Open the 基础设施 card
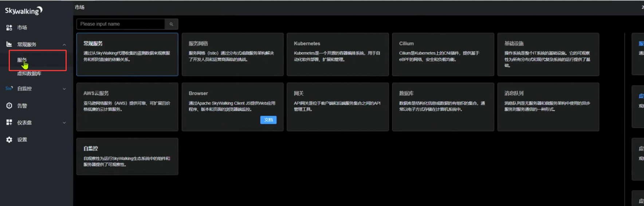 pyautogui.click(x=548, y=54)
